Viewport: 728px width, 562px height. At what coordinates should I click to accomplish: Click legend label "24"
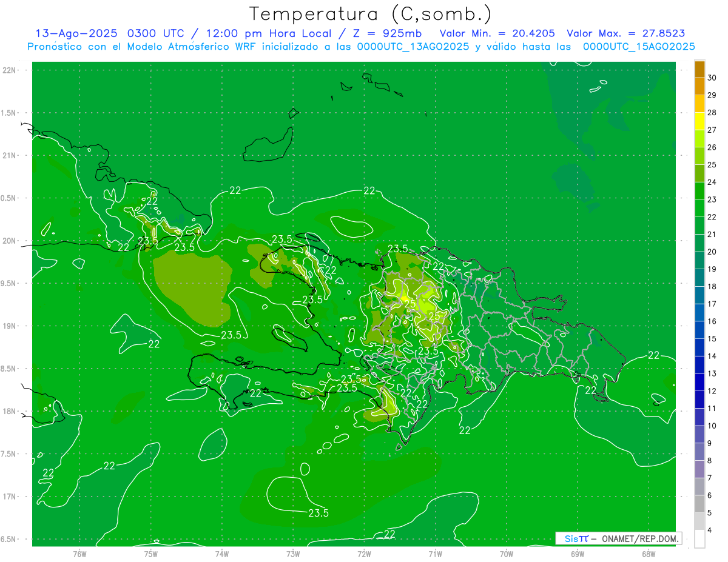point(712,182)
